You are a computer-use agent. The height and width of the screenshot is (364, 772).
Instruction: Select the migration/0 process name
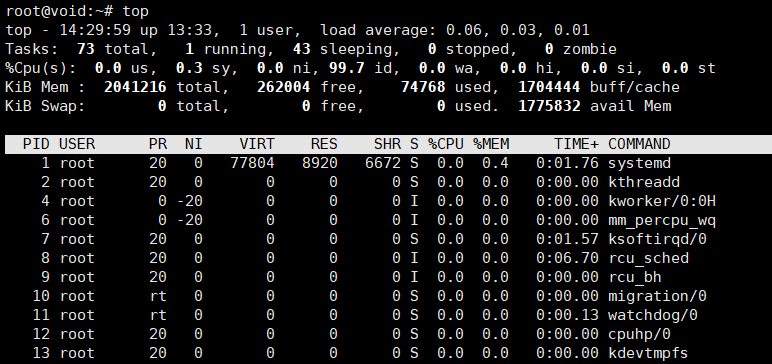[x=657, y=296]
